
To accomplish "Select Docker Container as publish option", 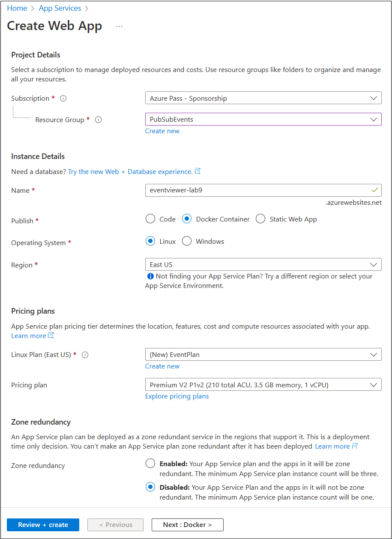I will [187, 219].
